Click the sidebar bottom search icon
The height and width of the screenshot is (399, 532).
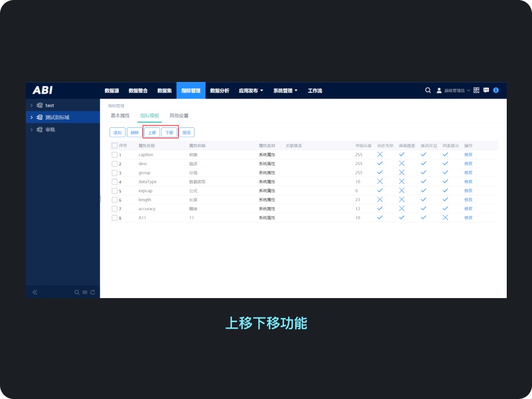(x=77, y=292)
